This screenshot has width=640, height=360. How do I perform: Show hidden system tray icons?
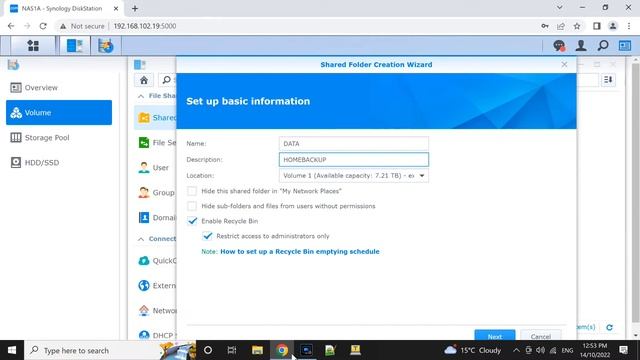(516, 350)
